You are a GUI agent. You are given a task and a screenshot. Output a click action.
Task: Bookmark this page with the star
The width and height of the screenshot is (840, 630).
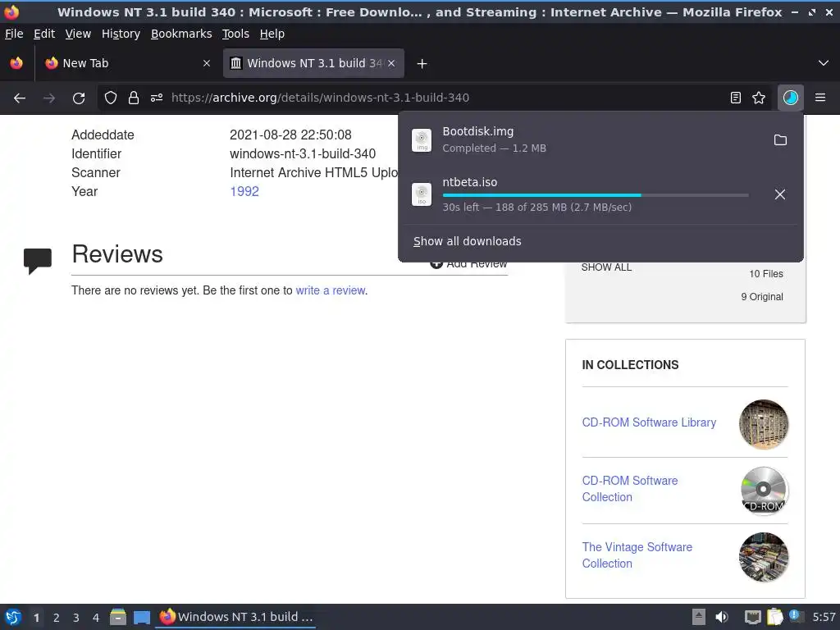coord(759,98)
